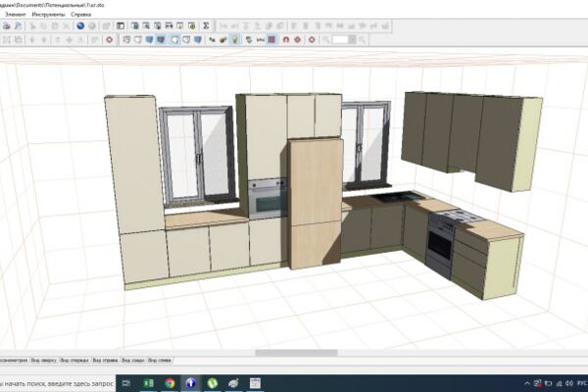Image resolution: width=588 pixels, height=392 pixels.
Task: Click the paintbrush icon beside the light bulb
Action: tap(223, 39)
